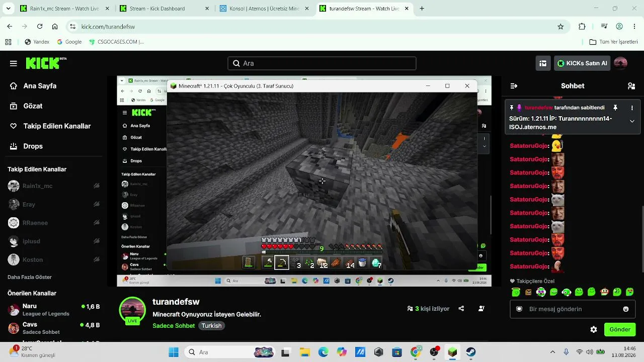Open pinned message three-dot options
This screenshot has height=362, width=644.
click(632, 108)
